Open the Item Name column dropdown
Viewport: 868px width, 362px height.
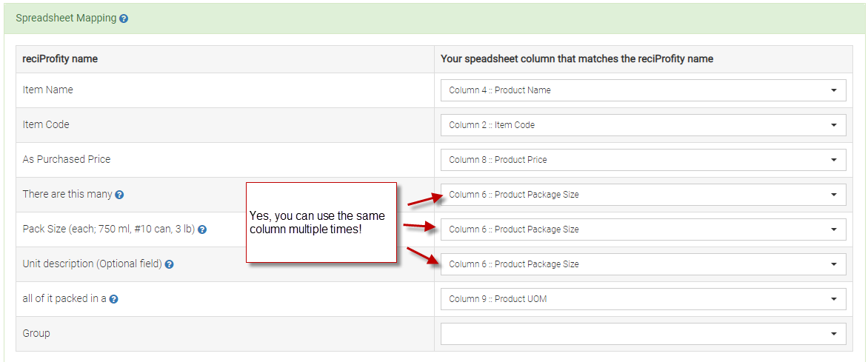[x=643, y=90]
